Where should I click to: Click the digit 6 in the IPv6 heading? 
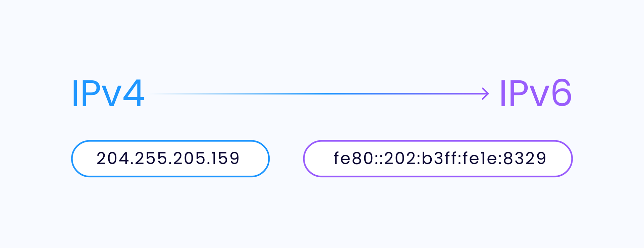click(561, 93)
